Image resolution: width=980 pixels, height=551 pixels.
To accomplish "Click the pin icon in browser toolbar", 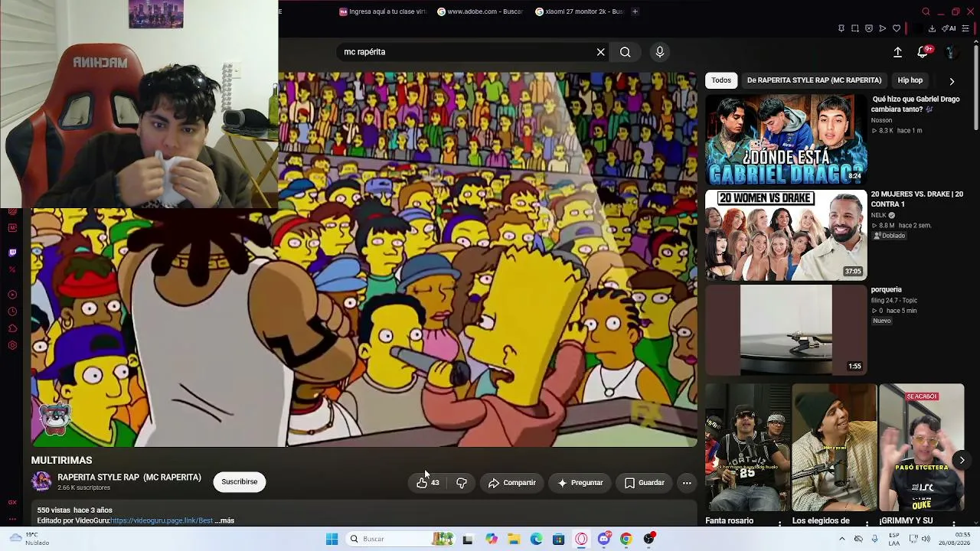I will click(x=841, y=28).
